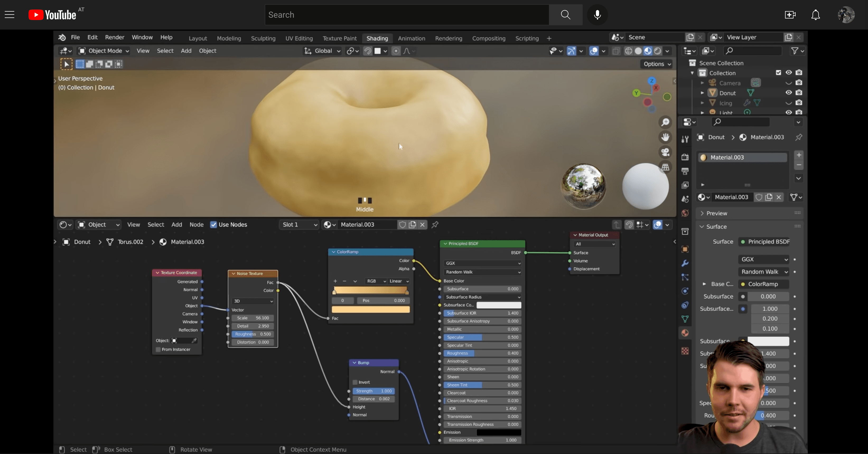Screen dimensions: 868x454
Task: Disable Donut render camera icon
Action: [x=799, y=93]
